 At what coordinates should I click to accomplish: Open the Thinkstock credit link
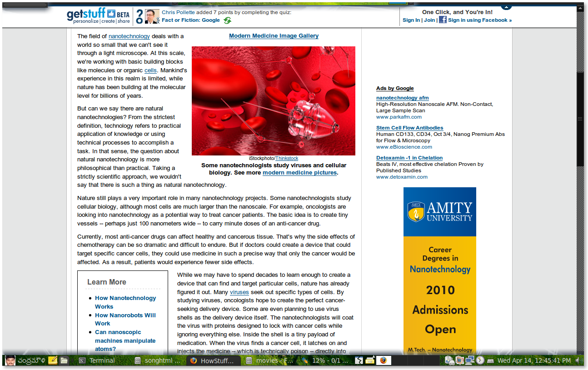click(287, 158)
